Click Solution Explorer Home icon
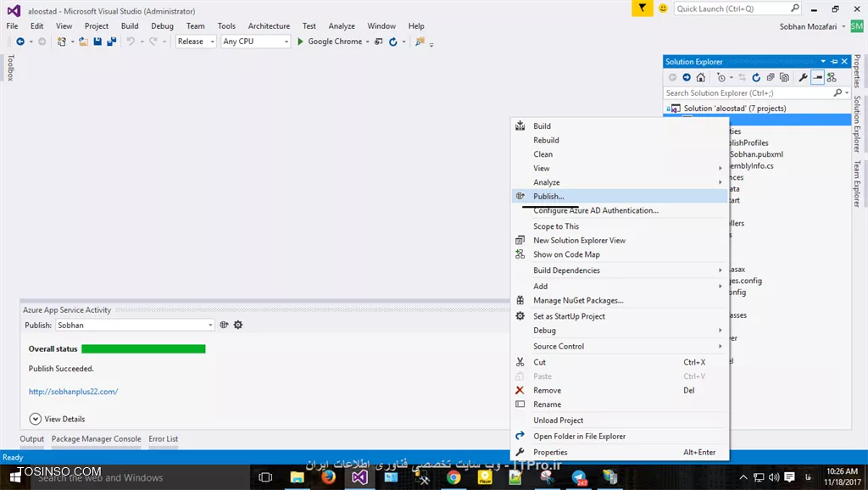This screenshot has width=868, height=490. [701, 77]
